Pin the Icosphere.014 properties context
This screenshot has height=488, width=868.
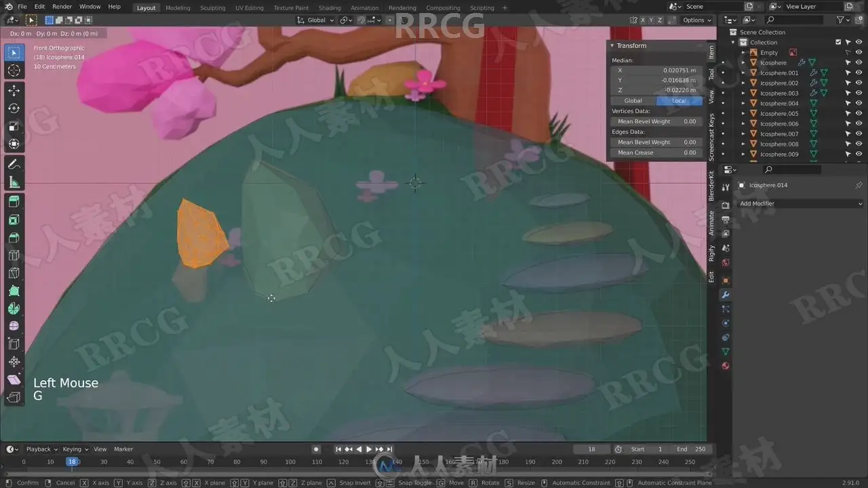tap(859, 185)
